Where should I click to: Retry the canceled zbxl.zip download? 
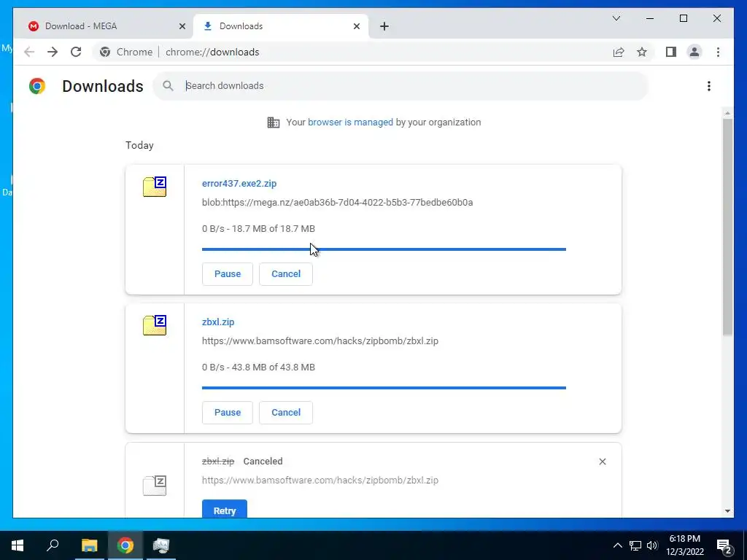[225, 508]
